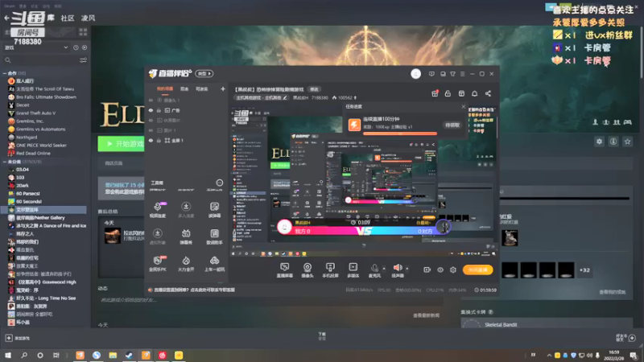Open the 游戏 filter dropdown in Steam library
Image resolution: width=644 pixels, height=362 pixels.
point(35,47)
